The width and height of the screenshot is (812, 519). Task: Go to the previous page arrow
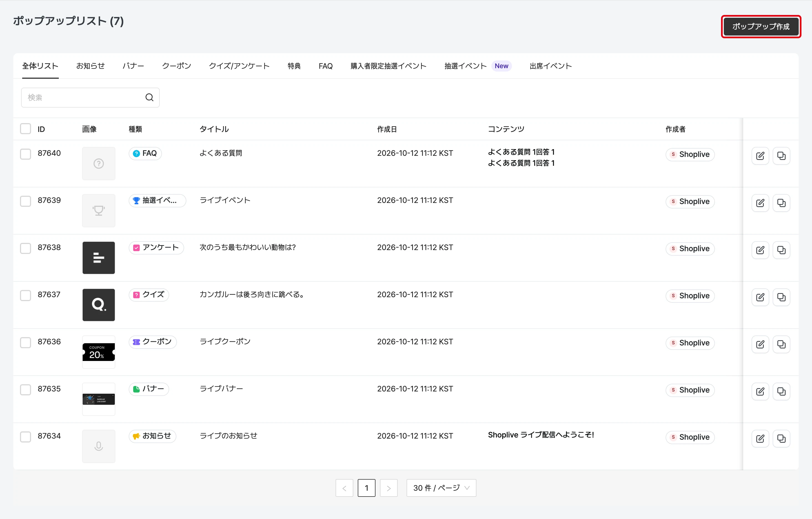pyautogui.click(x=344, y=488)
